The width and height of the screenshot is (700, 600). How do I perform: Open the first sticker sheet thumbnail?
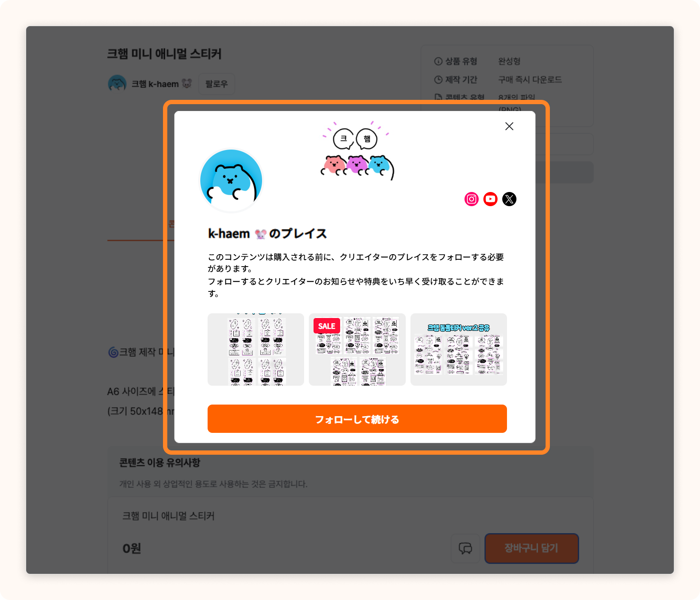point(256,349)
